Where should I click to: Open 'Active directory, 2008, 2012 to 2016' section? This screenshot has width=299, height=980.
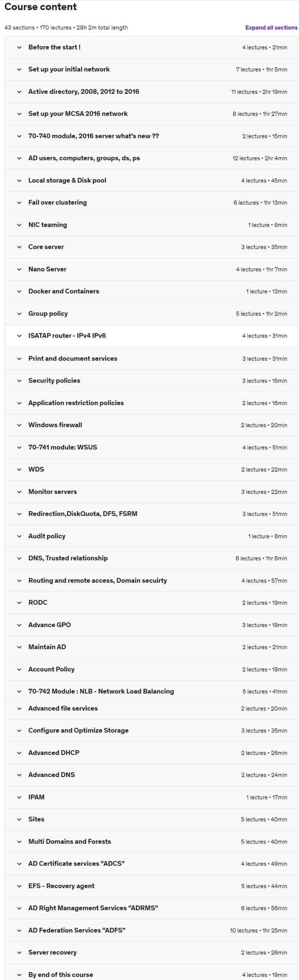point(84,91)
